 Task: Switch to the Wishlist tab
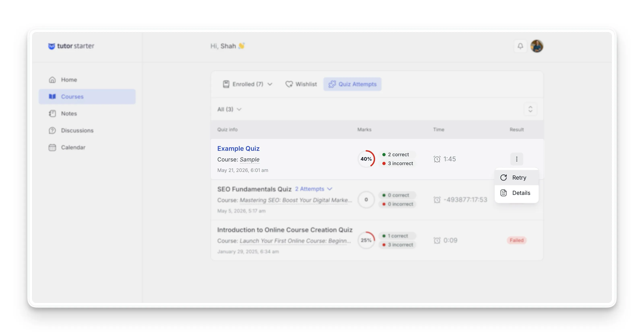(301, 84)
